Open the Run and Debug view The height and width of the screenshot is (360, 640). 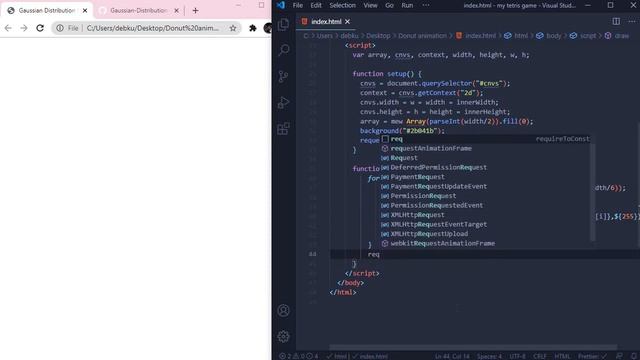(284, 102)
